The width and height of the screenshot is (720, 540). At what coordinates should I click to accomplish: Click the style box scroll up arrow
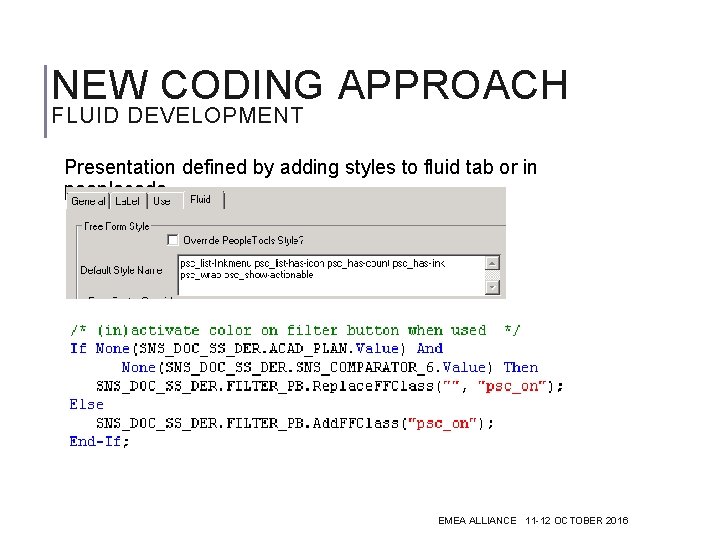(x=492, y=263)
